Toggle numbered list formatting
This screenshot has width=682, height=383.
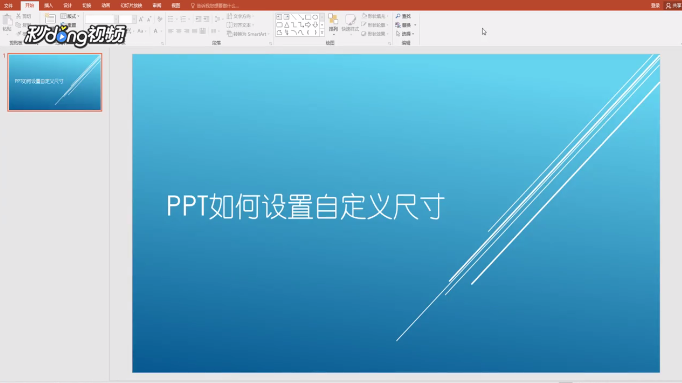coord(184,19)
